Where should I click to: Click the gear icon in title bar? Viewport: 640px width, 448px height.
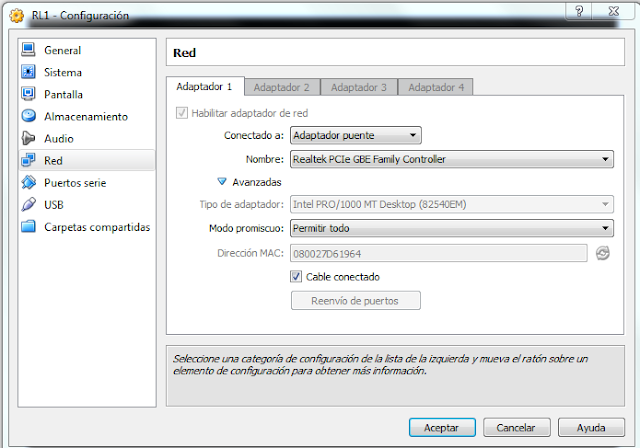[x=17, y=16]
